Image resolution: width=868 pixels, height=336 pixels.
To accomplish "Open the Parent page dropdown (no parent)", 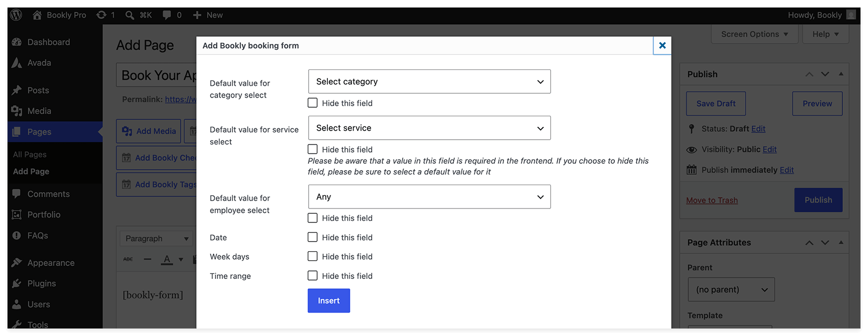I will click(x=731, y=290).
